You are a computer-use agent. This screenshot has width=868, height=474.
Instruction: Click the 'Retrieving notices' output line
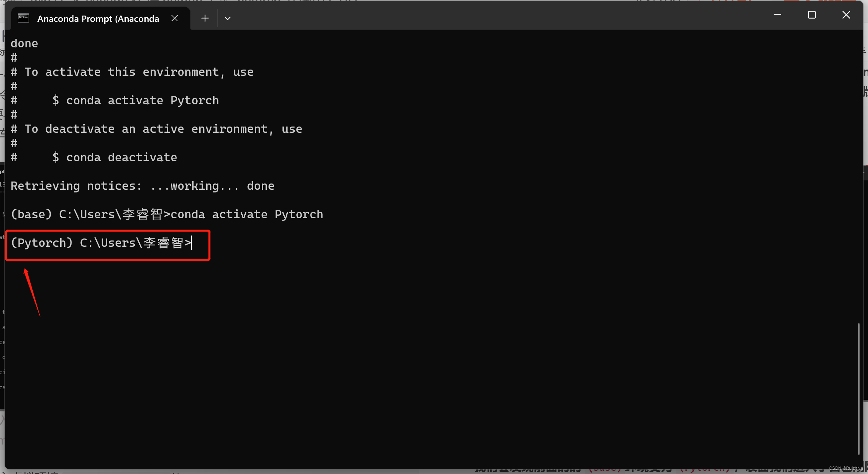click(x=143, y=186)
